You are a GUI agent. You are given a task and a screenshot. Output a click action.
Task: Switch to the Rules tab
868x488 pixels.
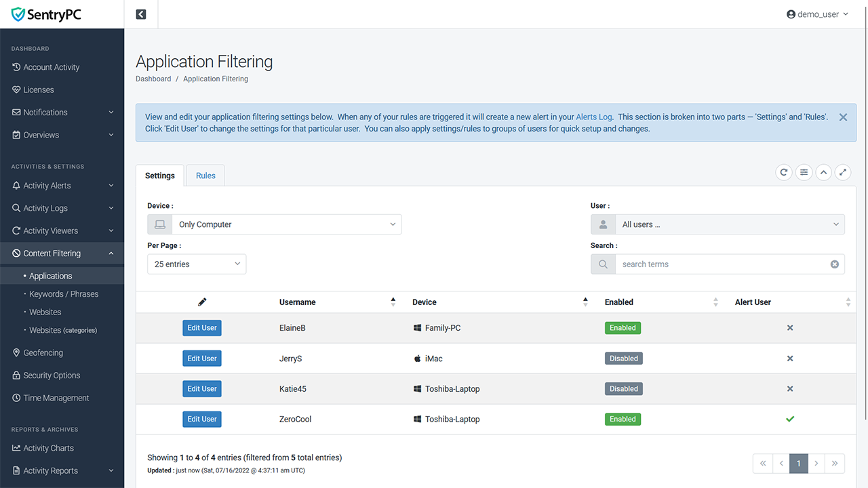[205, 176]
